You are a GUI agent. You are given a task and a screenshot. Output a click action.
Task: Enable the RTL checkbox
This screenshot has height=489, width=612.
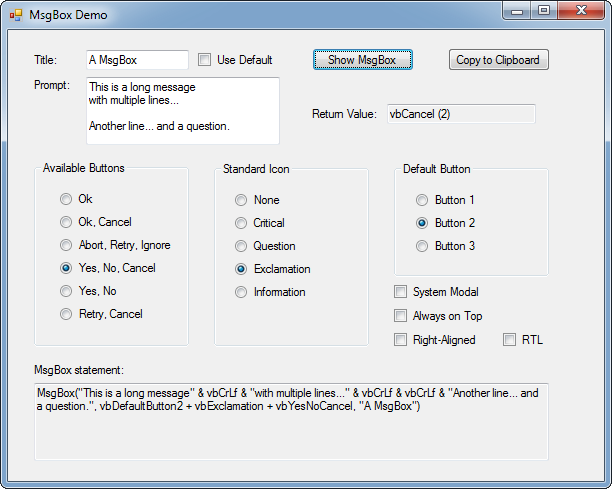(x=509, y=340)
